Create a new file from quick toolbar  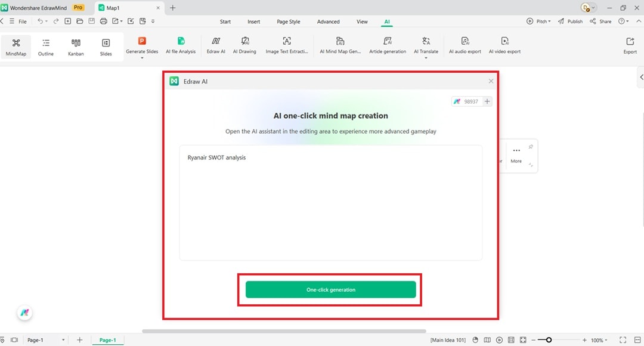(x=68, y=21)
